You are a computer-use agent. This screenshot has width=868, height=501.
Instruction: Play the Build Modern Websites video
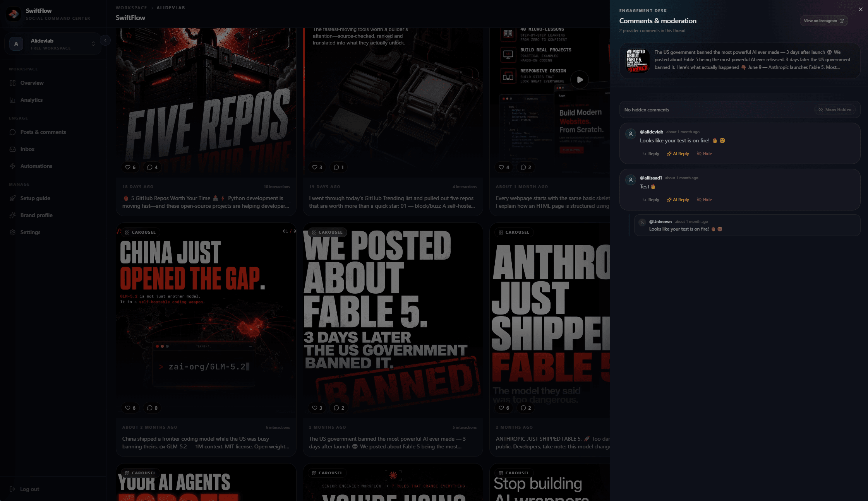pos(580,80)
